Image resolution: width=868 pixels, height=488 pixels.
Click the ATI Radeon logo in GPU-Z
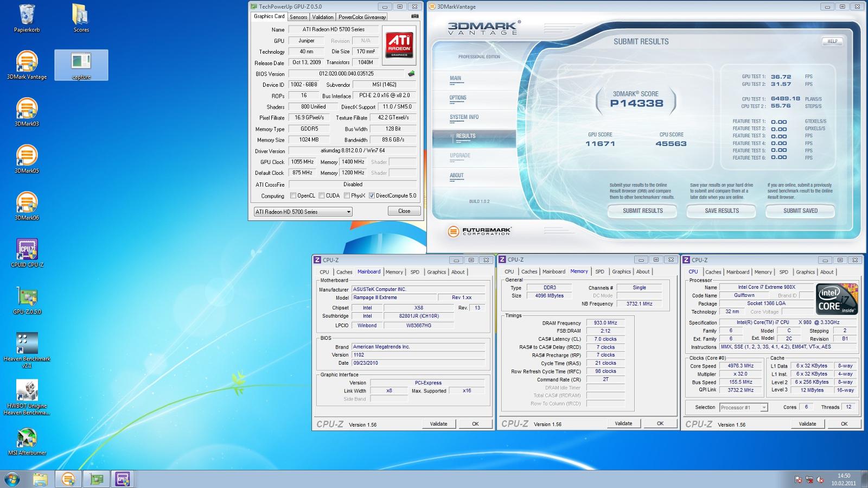(x=399, y=45)
